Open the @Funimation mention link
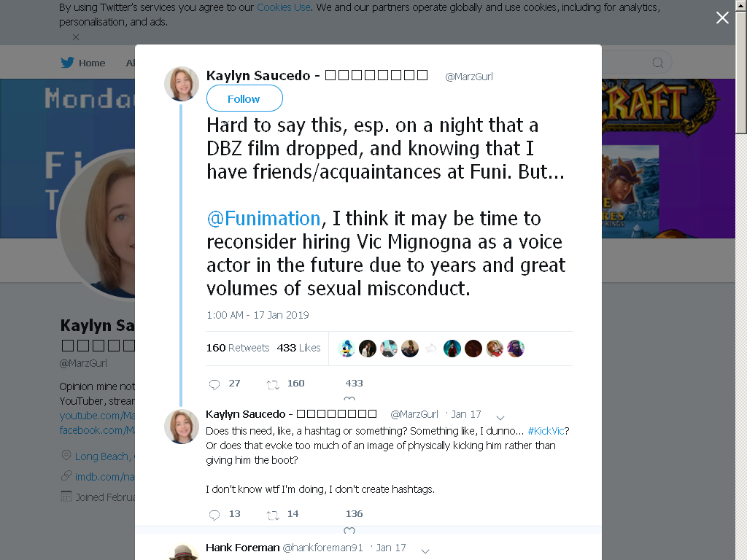Viewport: 747px width, 560px height. [x=263, y=219]
